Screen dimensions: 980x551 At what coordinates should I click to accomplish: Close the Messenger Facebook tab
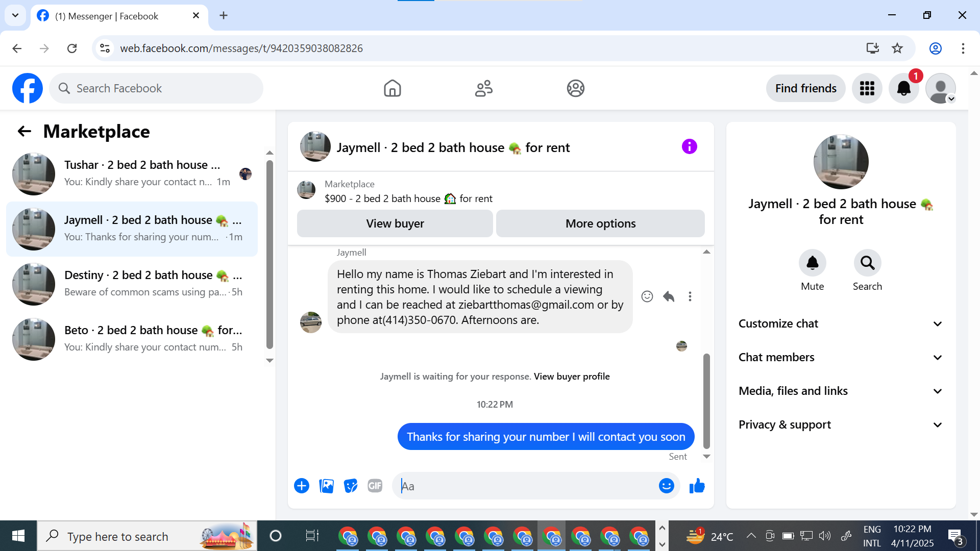coord(196,16)
